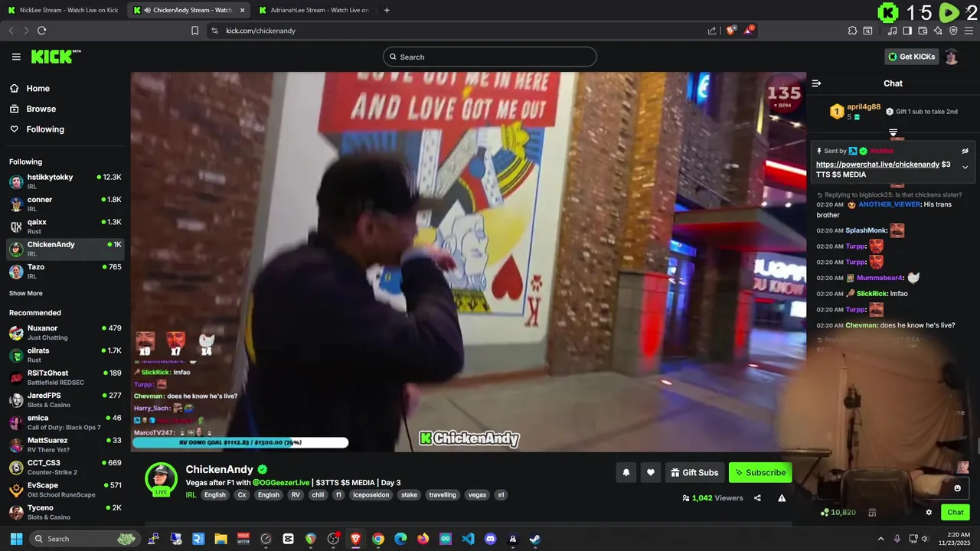Screen dimensions: 980x551
Task: Open EvScape recommended channel
Action: pyautogui.click(x=65, y=489)
